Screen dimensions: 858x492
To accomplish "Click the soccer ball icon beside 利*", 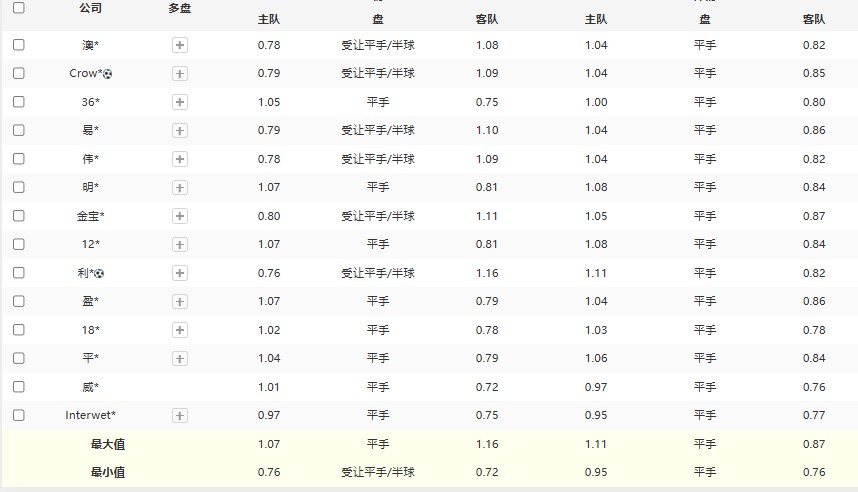I will click(x=99, y=273).
